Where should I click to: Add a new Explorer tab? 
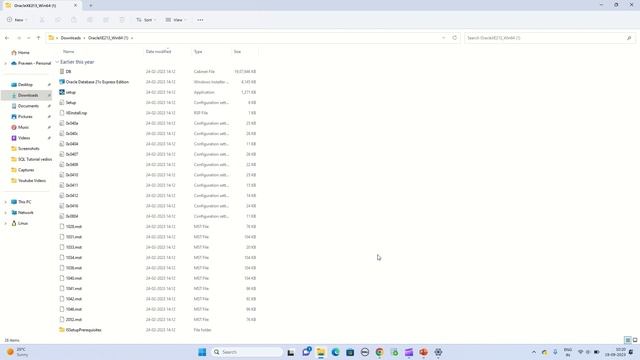coord(91,6)
